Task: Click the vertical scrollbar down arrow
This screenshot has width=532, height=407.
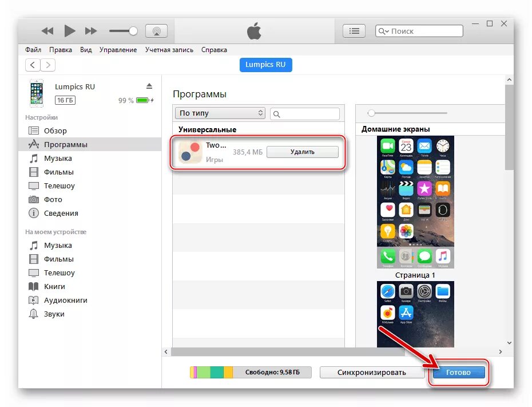Action: pyautogui.click(x=509, y=343)
